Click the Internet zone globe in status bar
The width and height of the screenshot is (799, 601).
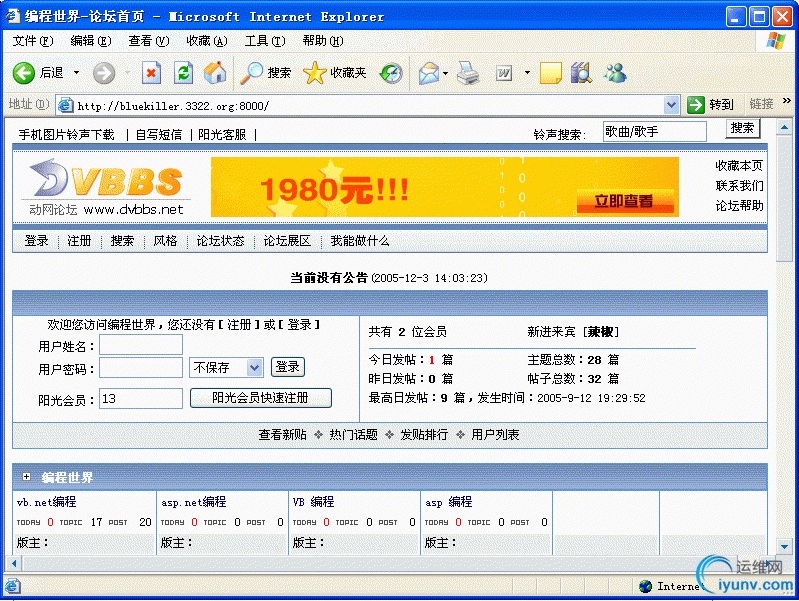(646, 586)
